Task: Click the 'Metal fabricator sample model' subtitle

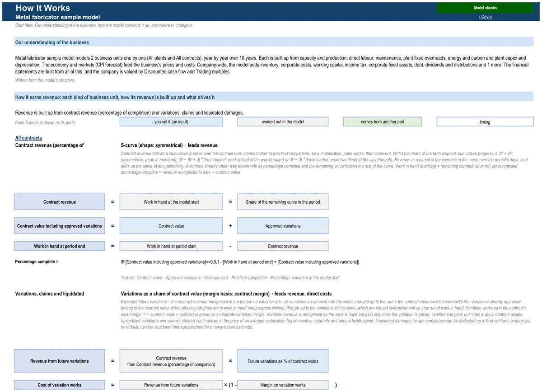Action: click(x=58, y=17)
